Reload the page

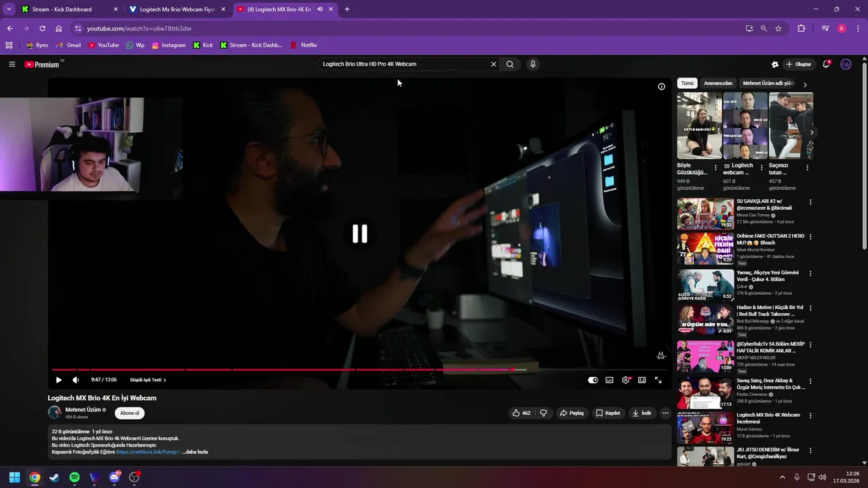[x=42, y=28]
